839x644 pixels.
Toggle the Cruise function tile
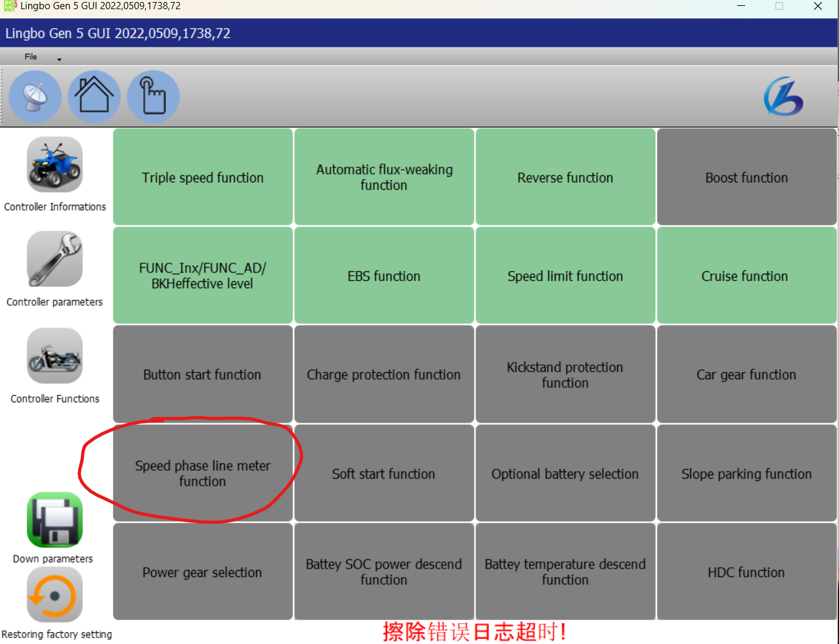tap(746, 276)
